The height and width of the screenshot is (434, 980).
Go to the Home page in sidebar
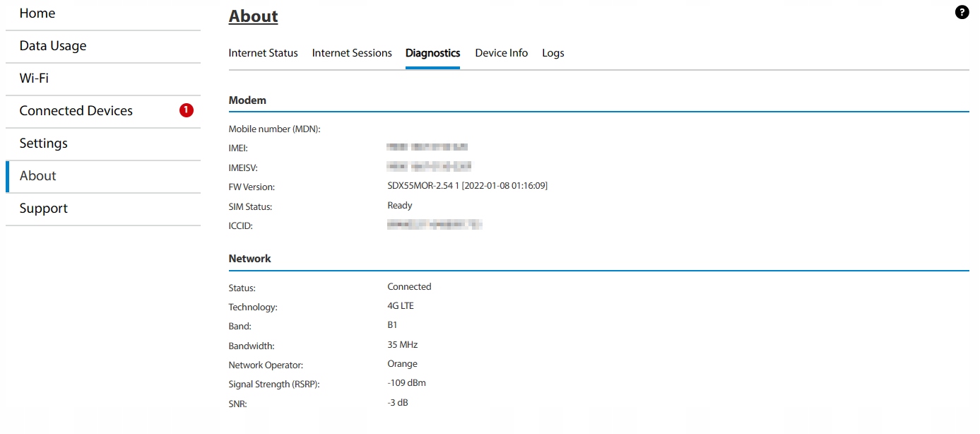37,13
